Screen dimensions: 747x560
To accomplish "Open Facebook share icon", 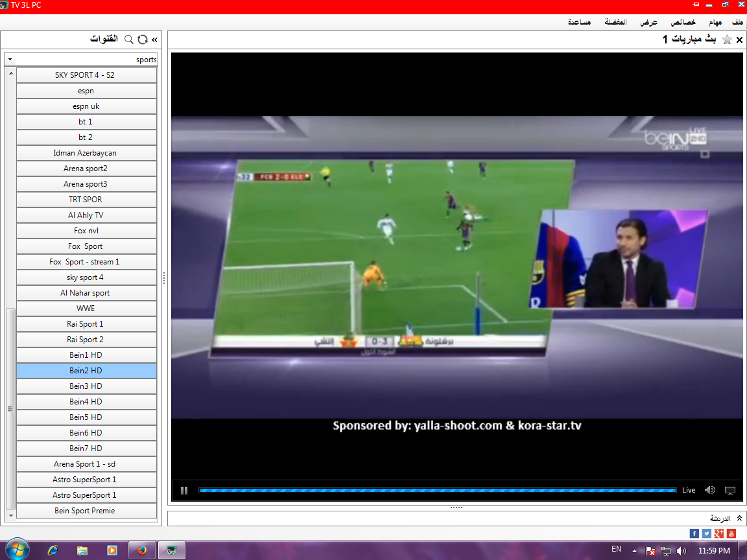I will tap(694, 533).
